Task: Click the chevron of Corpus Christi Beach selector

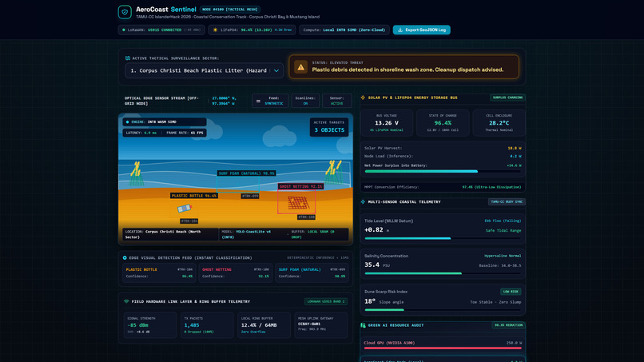Action: pos(276,70)
